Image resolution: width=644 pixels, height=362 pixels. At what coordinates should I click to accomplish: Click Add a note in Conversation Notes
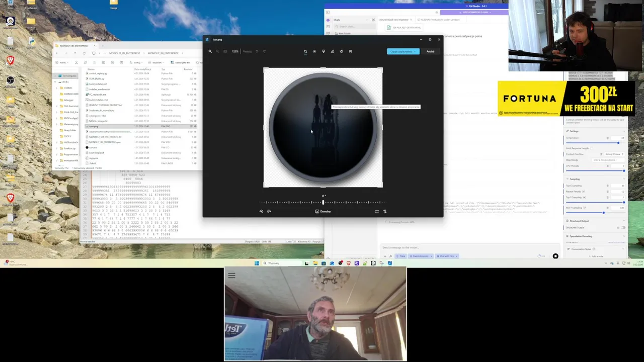597,256
